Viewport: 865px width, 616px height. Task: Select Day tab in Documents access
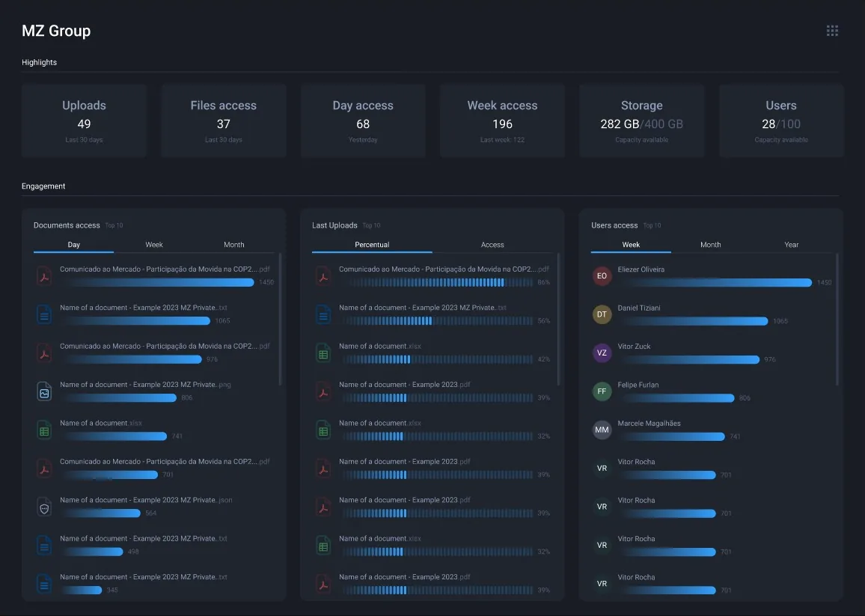73,245
